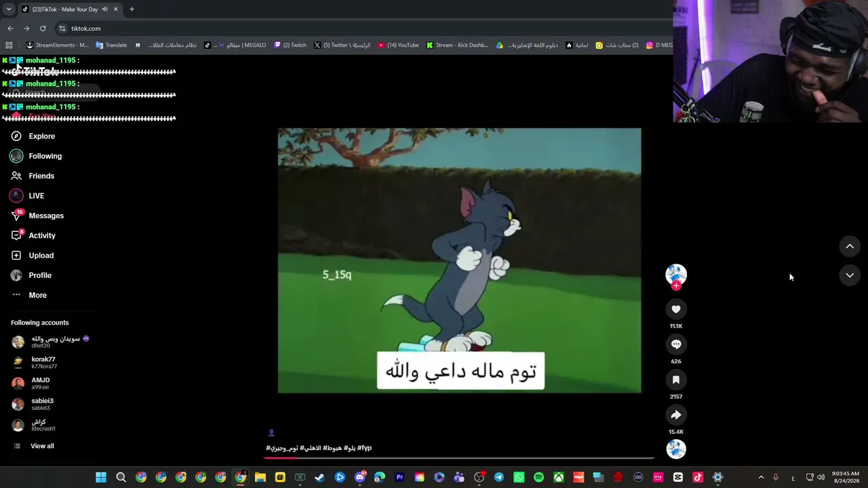Open the MEGALO bookmark

(235, 45)
